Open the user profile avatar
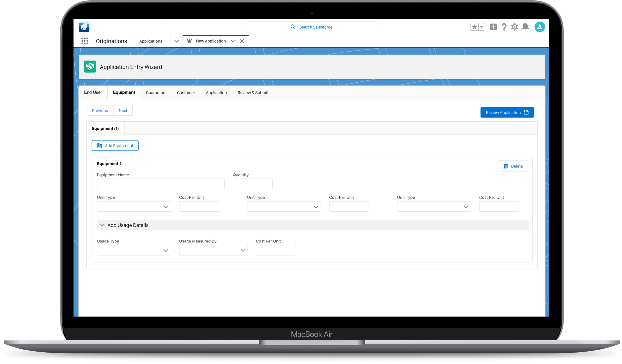This screenshot has width=622, height=364. click(x=539, y=27)
